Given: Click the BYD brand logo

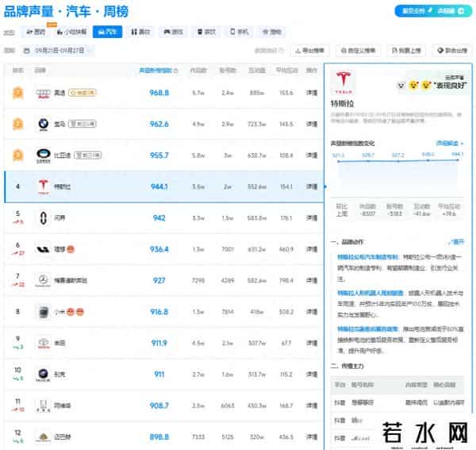Looking at the screenshot, I should (43, 155).
